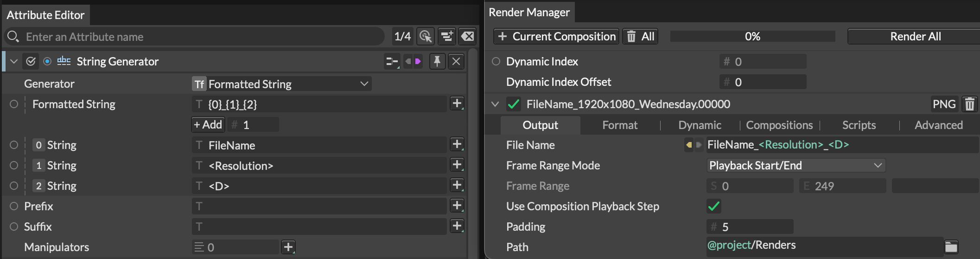Click the attribute picker cursor icon

coord(425,36)
